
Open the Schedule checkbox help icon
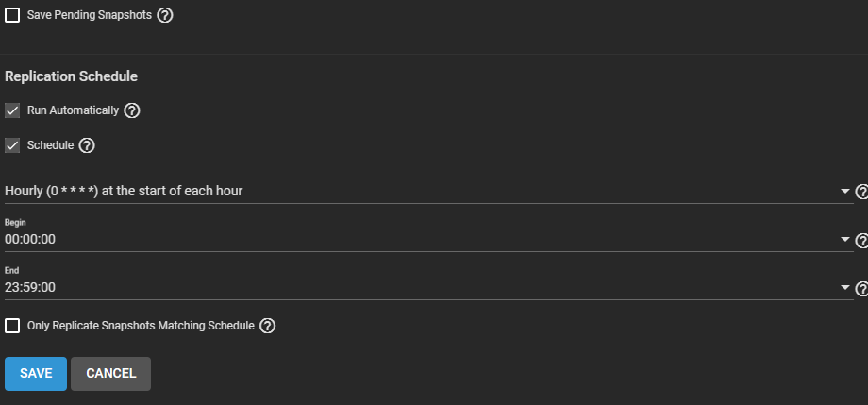pos(87,145)
